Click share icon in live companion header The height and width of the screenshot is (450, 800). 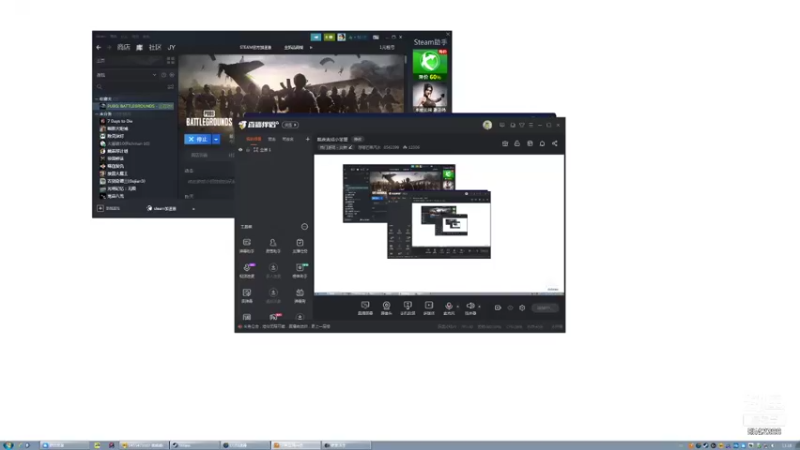[x=555, y=143]
